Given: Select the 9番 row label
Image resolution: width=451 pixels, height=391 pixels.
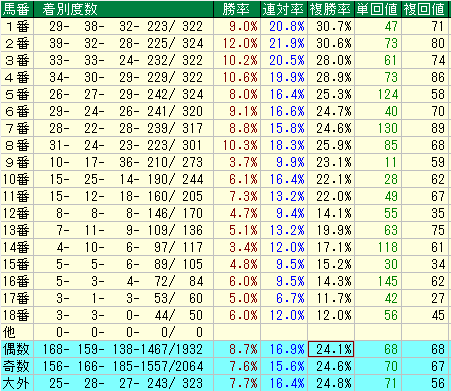Looking at the screenshot, I should 17,162.
